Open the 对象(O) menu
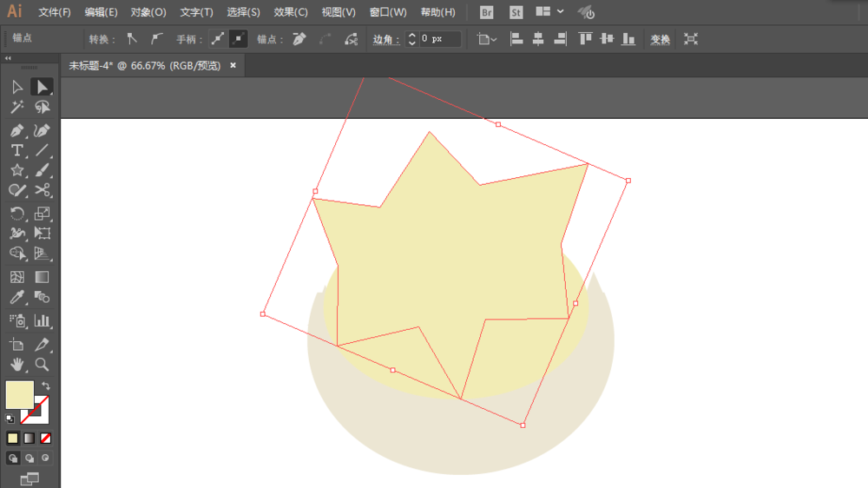The width and height of the screenshot is (868, 488). point(148,12)
